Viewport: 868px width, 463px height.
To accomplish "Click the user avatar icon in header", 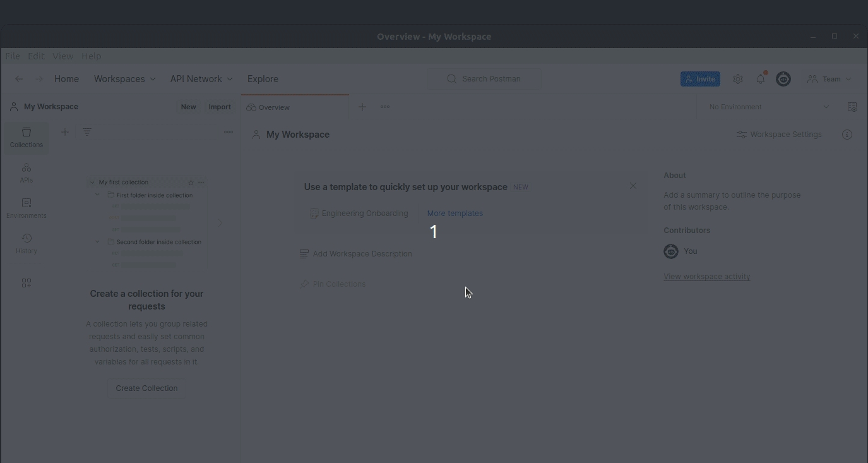I will (x=783, y=79).
